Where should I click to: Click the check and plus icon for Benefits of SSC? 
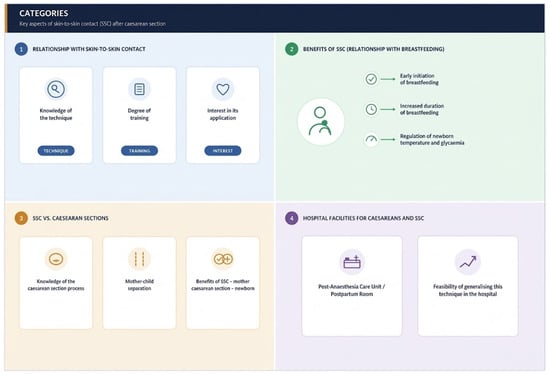coord(223,259)
